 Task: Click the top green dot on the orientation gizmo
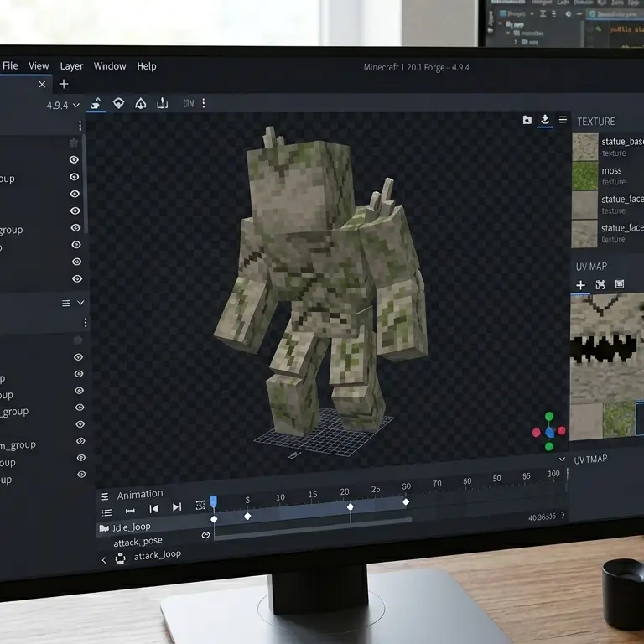click(x=549, y=417)
